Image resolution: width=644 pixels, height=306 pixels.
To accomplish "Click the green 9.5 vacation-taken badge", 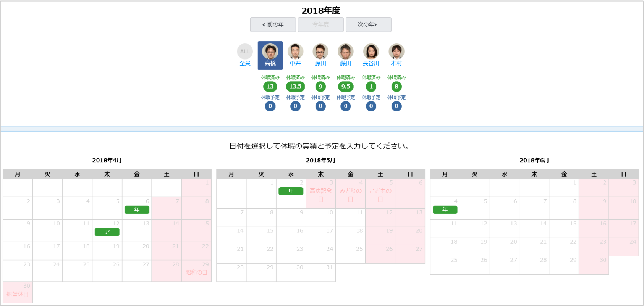I will (x=346, y=87).
